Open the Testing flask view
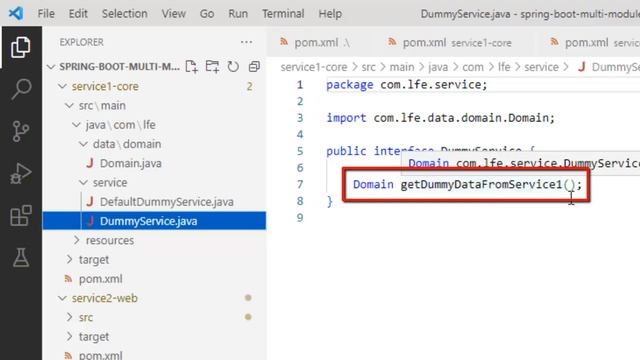The height and width of the screenshot is (360, 640). coord(20,258)
